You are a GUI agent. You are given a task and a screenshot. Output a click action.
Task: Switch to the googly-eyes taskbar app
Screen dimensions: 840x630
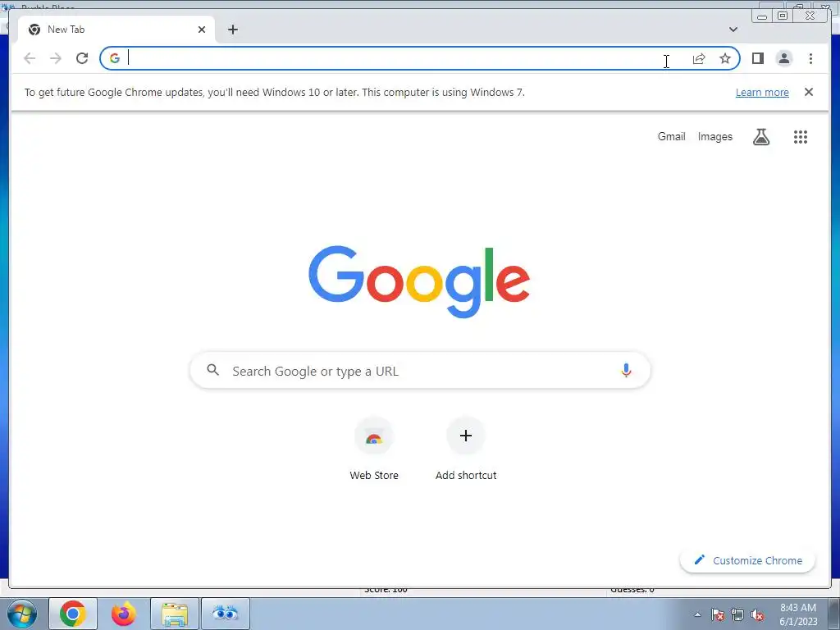[225, 614]
